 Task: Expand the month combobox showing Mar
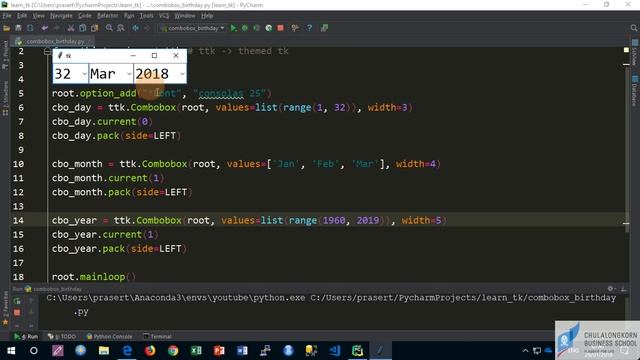click(x=129, y=74)
